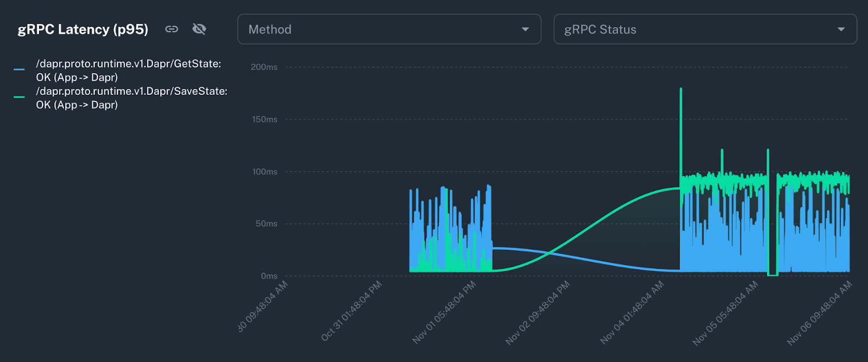Click the 0ms y-axis label

[269, 276]
